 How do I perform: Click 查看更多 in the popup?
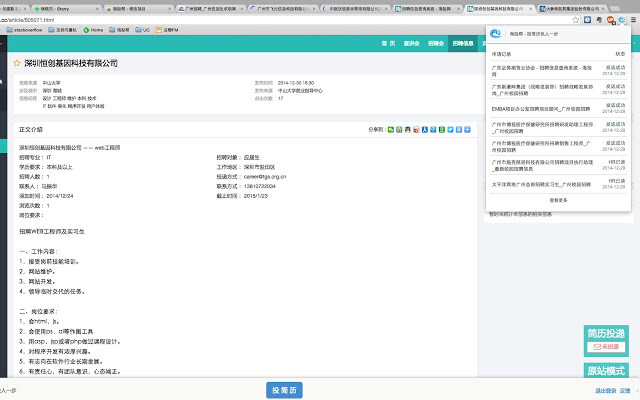(x=558, y=200)
